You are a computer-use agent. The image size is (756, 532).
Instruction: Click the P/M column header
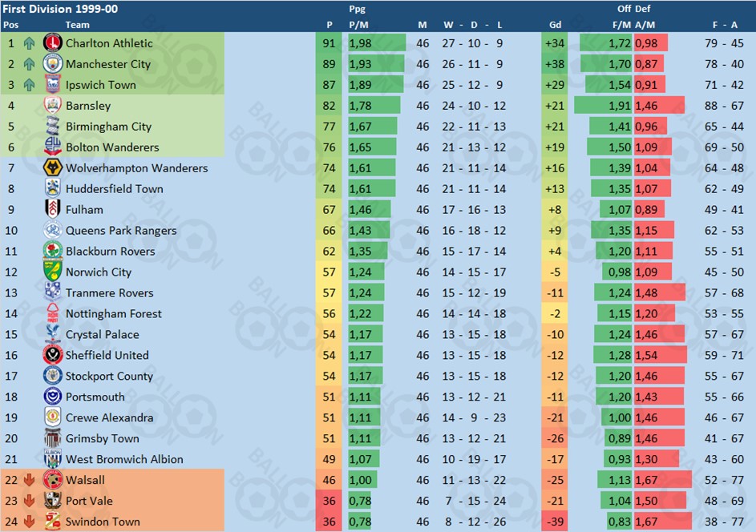pos(358,25)
